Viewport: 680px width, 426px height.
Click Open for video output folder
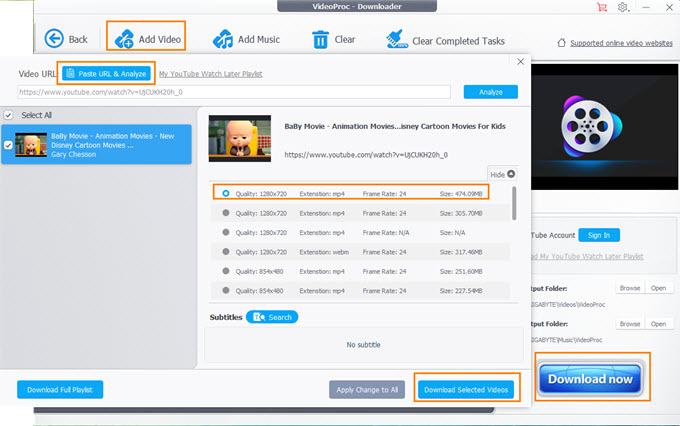(x=658, y=288)
